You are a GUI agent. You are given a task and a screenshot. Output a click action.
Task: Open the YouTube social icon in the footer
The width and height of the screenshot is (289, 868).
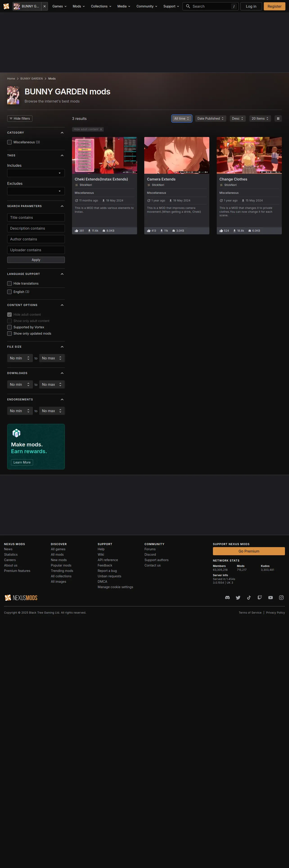271,597
